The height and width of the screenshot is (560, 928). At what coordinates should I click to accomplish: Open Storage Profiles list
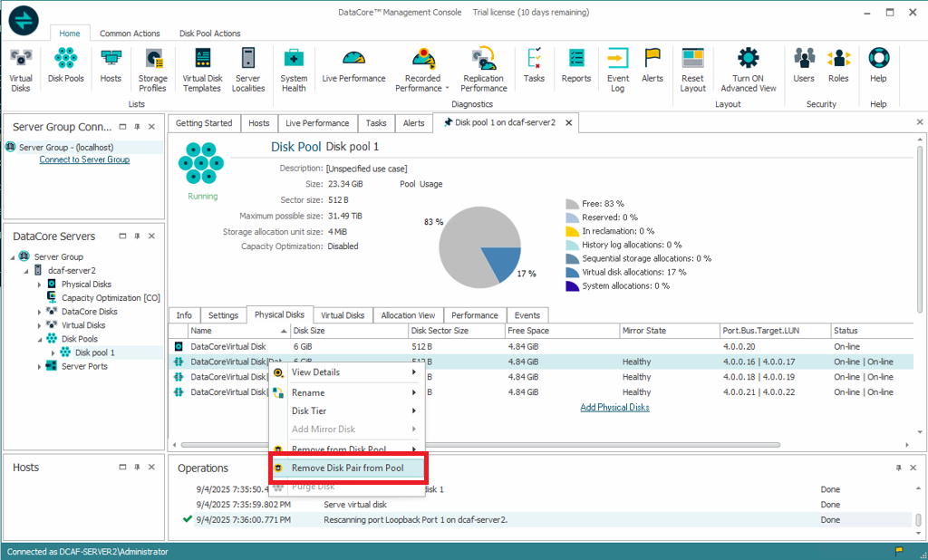pos(152,69)
